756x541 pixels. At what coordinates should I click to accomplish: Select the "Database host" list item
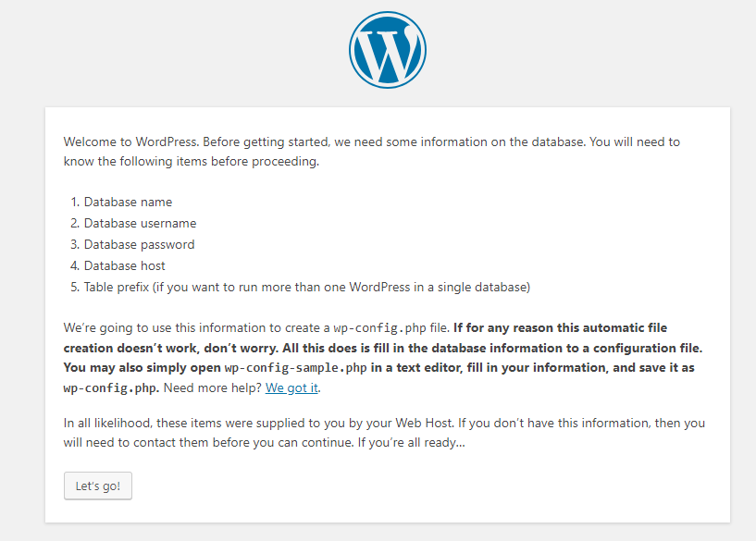pyautogui.click(x=124, y=265)
